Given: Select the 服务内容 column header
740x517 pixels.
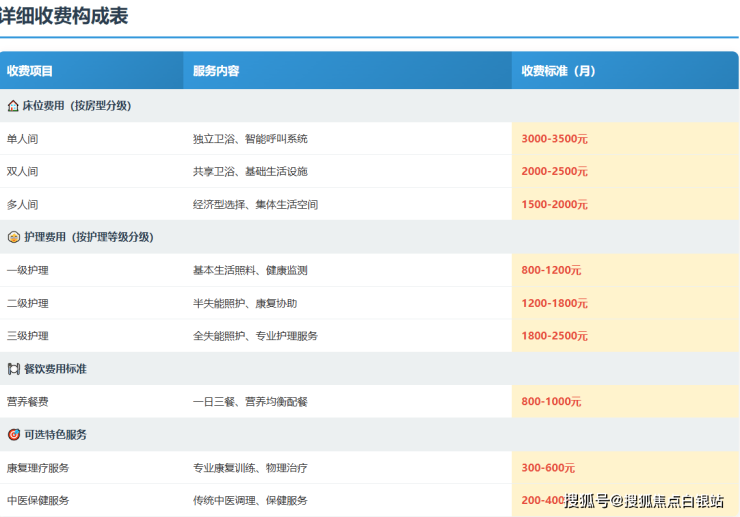Looking at the screenshot, I should click(216, 71).
